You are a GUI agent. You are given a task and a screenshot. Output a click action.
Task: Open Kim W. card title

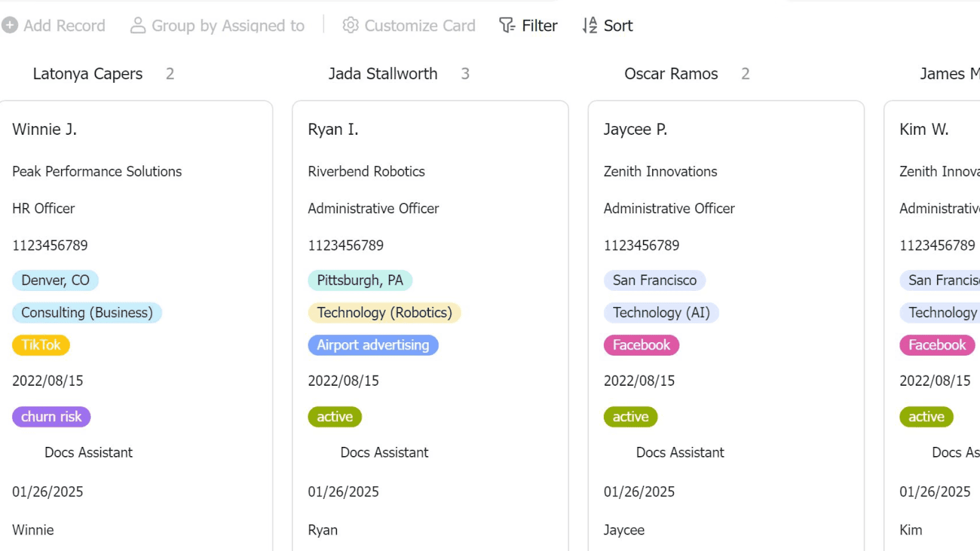(x=924, y=129)
